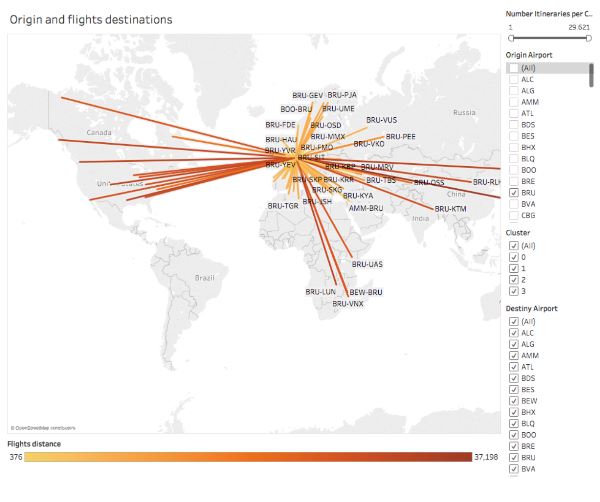Check the (All) box under Origin Airport
Image resolution: width=600 pixels, height=502 pixels.
click(514, 68)
